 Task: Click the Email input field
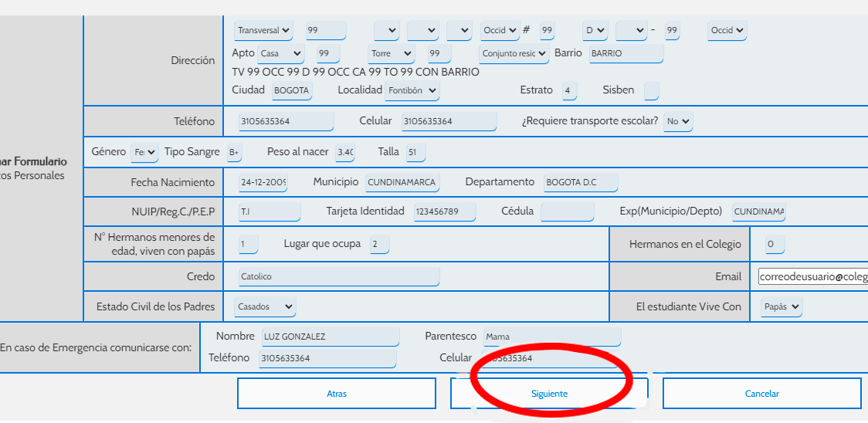tap(812, 276)
